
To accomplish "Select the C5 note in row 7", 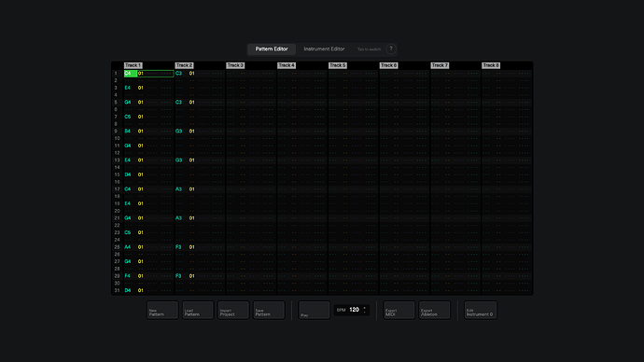I will (128, 117).
